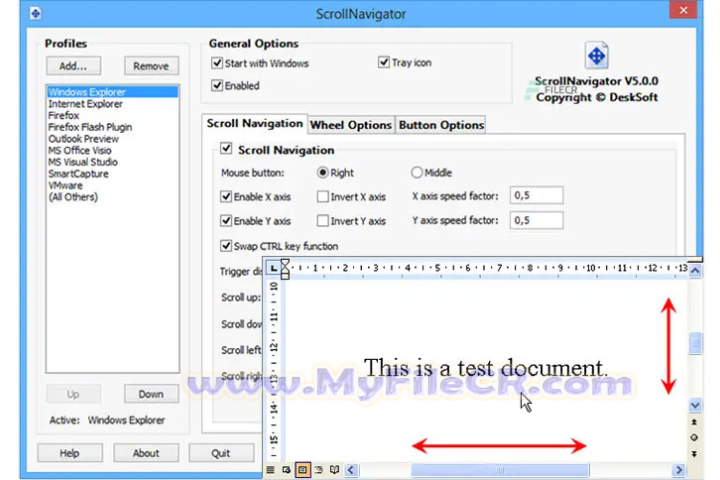Open the About dialog
This screenshot has width=720, height=480.
(146, 453)
